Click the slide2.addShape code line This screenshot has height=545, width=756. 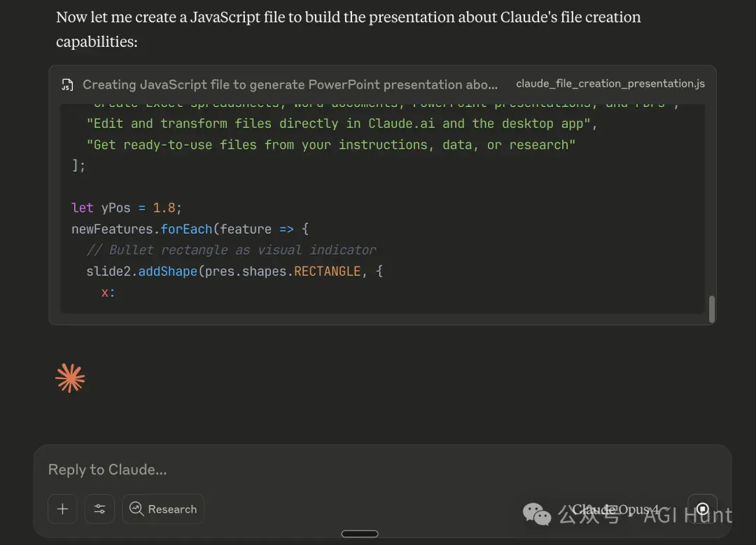(234, 271)
